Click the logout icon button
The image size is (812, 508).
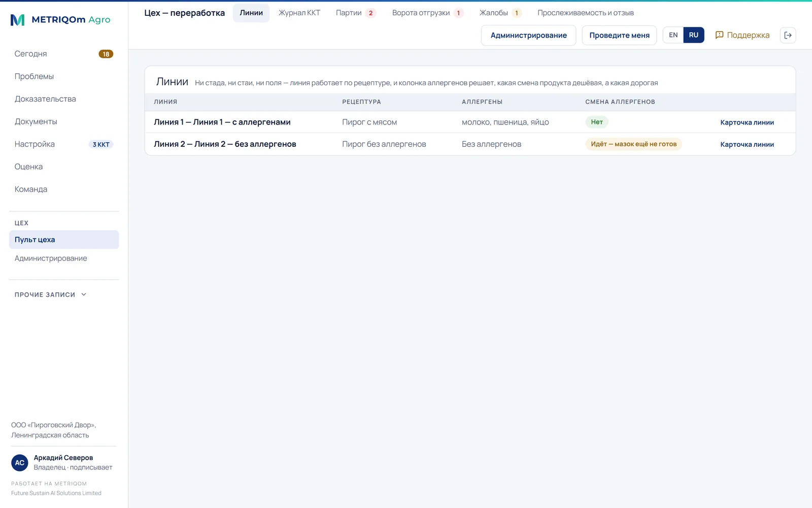click(788, 35)
